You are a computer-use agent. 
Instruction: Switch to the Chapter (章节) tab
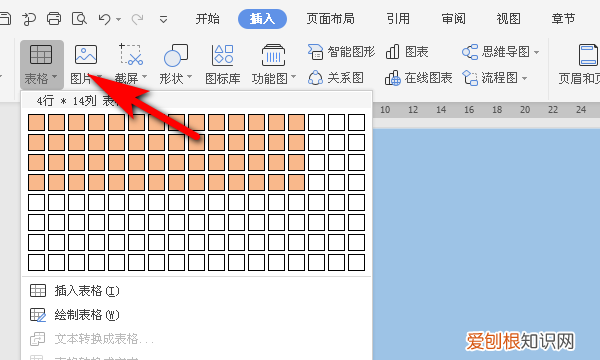coord(563,19)
